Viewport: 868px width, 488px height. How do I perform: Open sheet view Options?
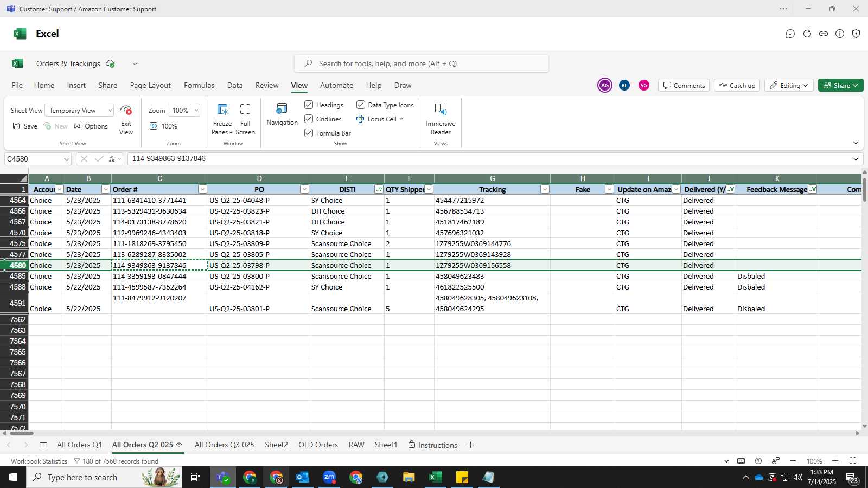91,126
